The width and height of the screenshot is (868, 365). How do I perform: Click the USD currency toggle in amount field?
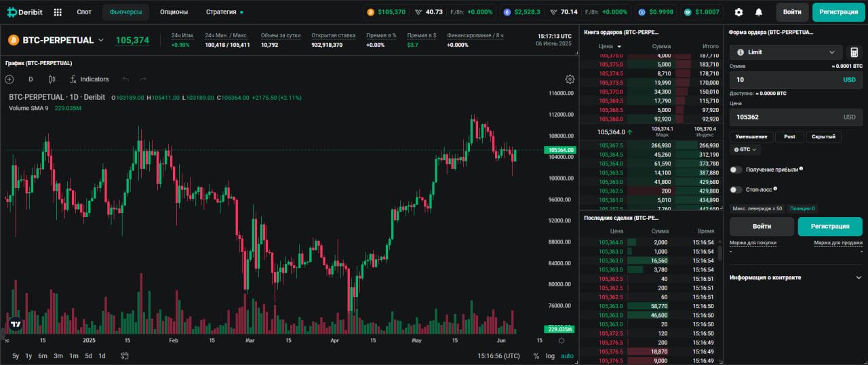[849, 79]
